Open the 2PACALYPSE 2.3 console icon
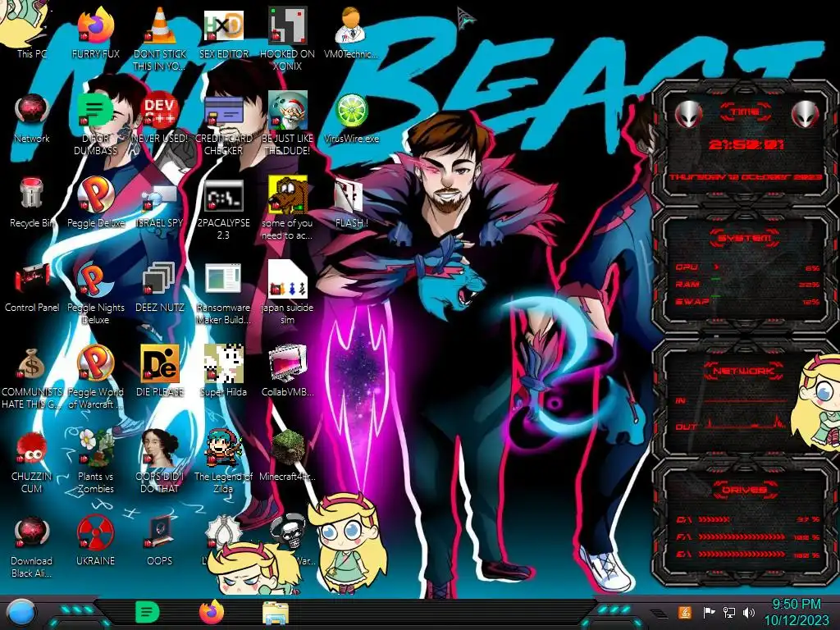The image size is (840, 630). point(223,196)
